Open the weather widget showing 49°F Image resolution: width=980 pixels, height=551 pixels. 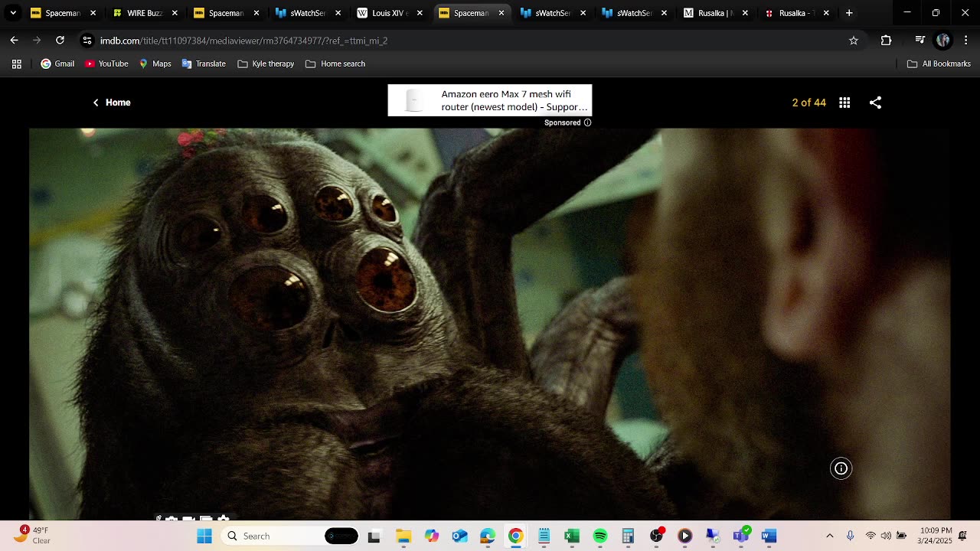point(32,536)
